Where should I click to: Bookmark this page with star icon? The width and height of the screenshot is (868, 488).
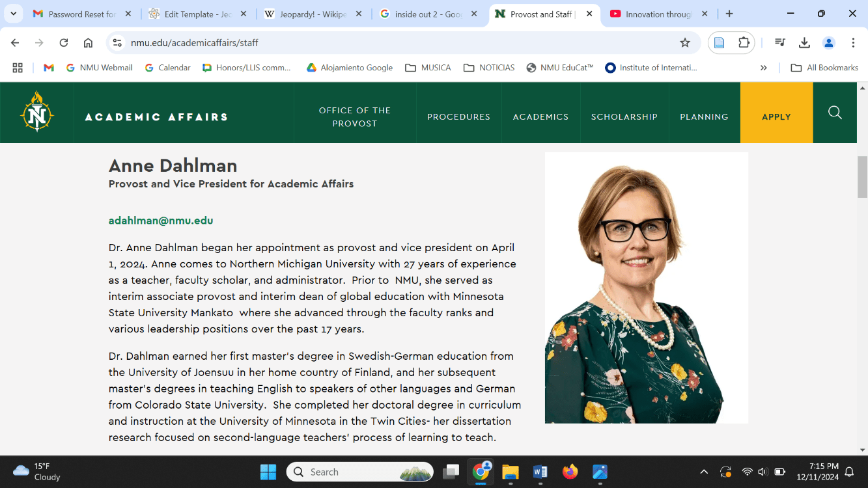point(684,43)
